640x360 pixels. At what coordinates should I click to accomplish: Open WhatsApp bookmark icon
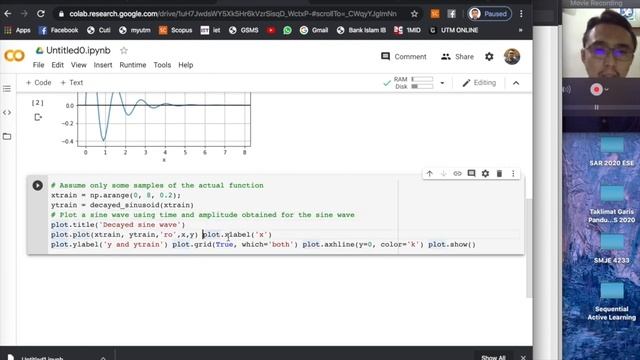[287, 30]
